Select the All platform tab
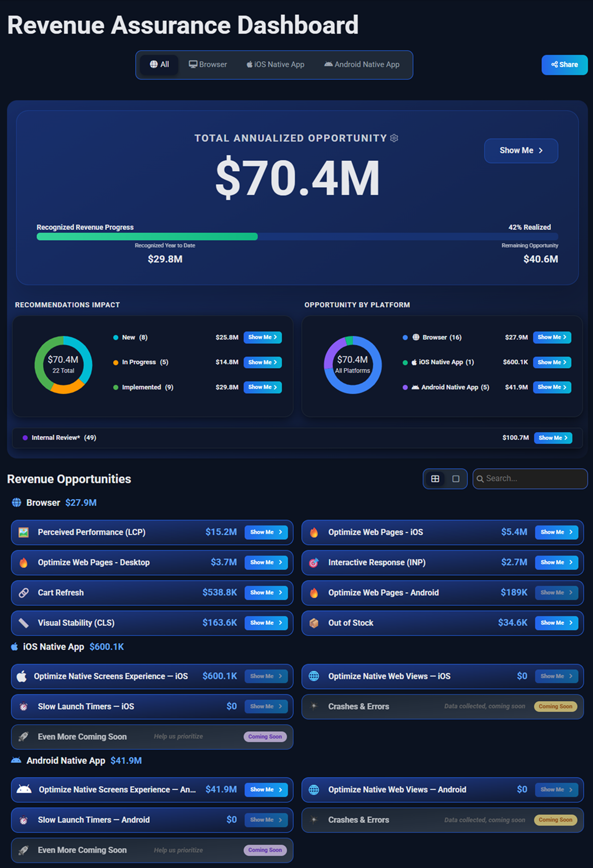 point(160,64)
